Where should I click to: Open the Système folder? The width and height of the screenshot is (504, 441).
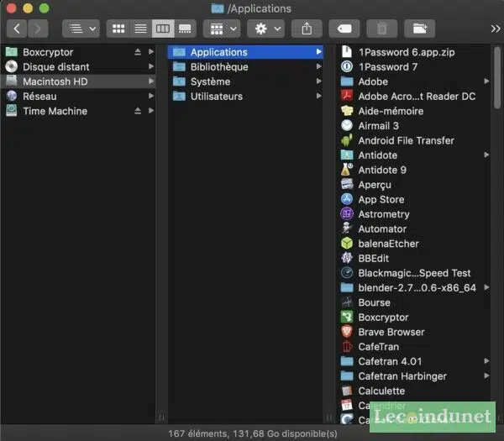[x=245, y=81]
